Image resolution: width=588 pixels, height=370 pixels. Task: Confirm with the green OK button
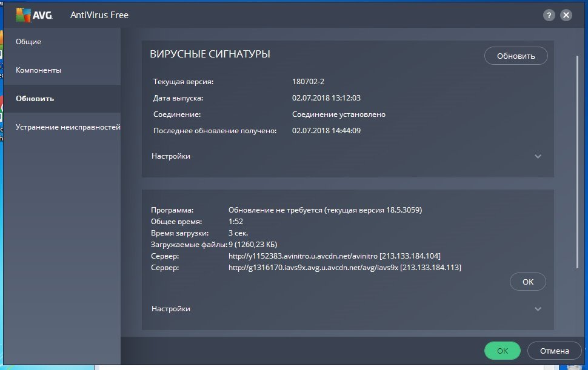click(x=503, y=351)
